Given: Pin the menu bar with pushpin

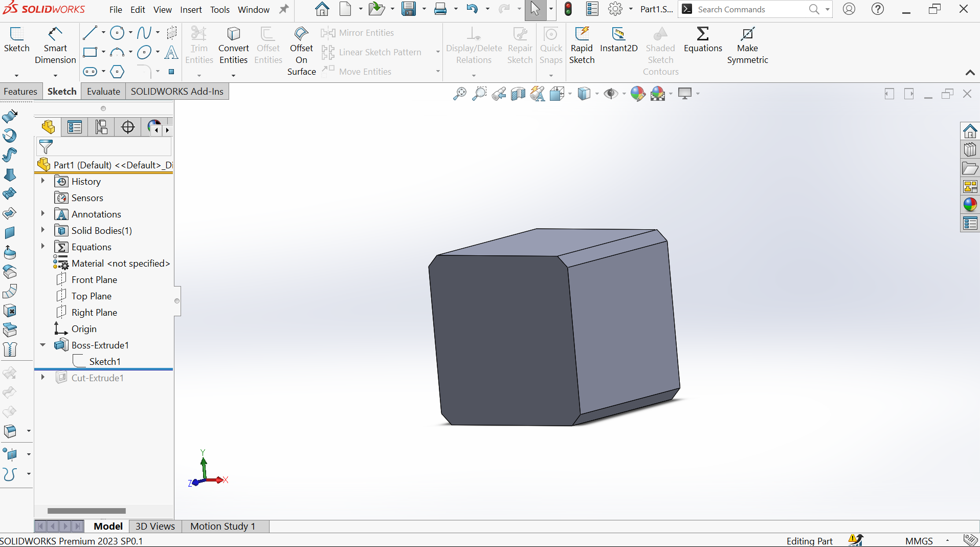Looking at the screenshot, I should click(x=284, y=9).
